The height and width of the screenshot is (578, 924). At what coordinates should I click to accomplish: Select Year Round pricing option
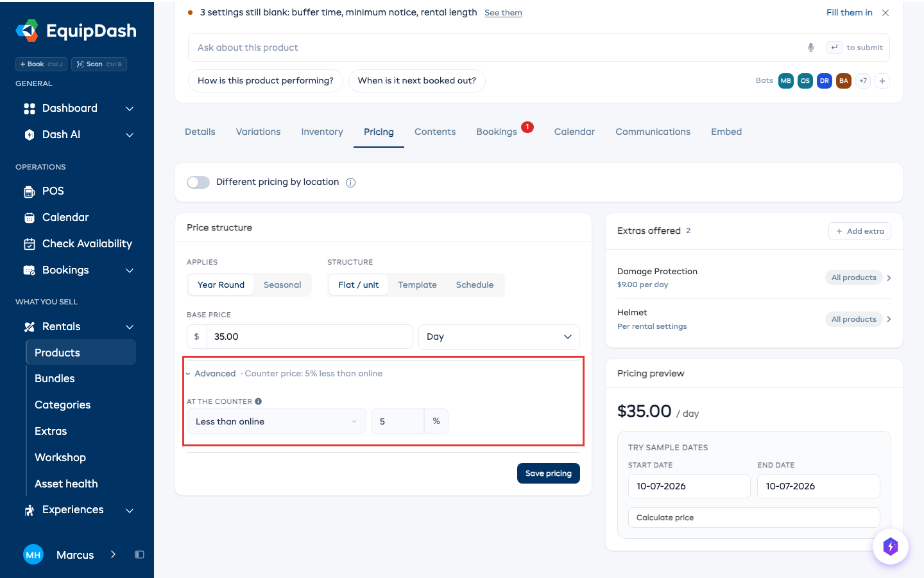pos(221,285)
